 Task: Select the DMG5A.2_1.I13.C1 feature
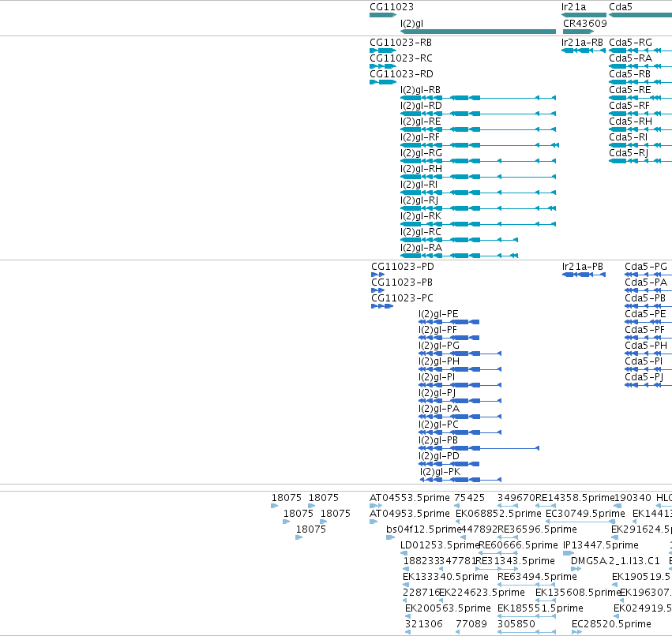615,562
